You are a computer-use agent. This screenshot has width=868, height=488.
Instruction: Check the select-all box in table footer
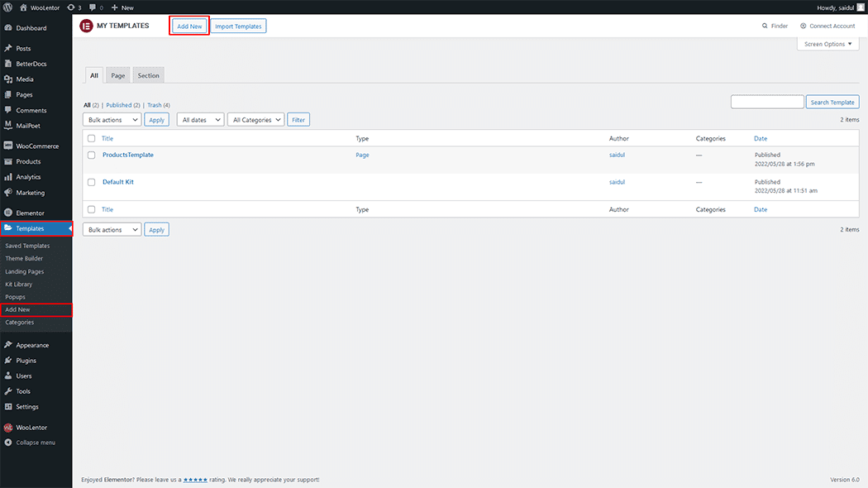(x=91, y=209)
